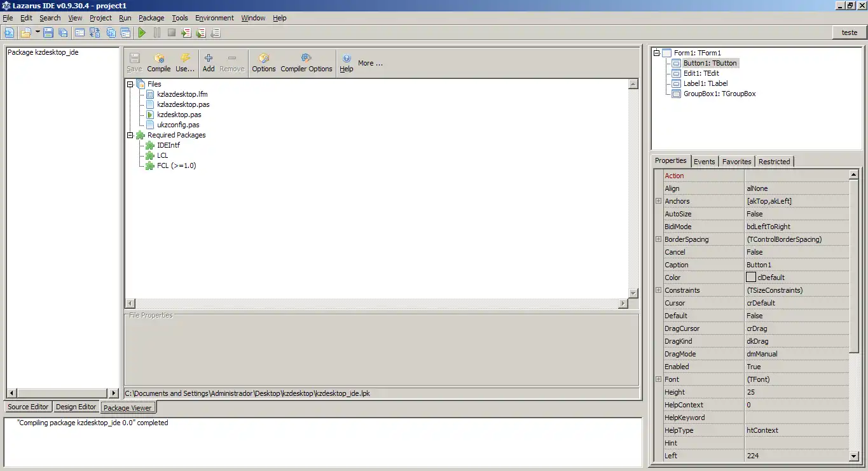The height and width of the screenshot is (471, 868).
Task: Open Compiler Options for the package
Action: (307, 62)
